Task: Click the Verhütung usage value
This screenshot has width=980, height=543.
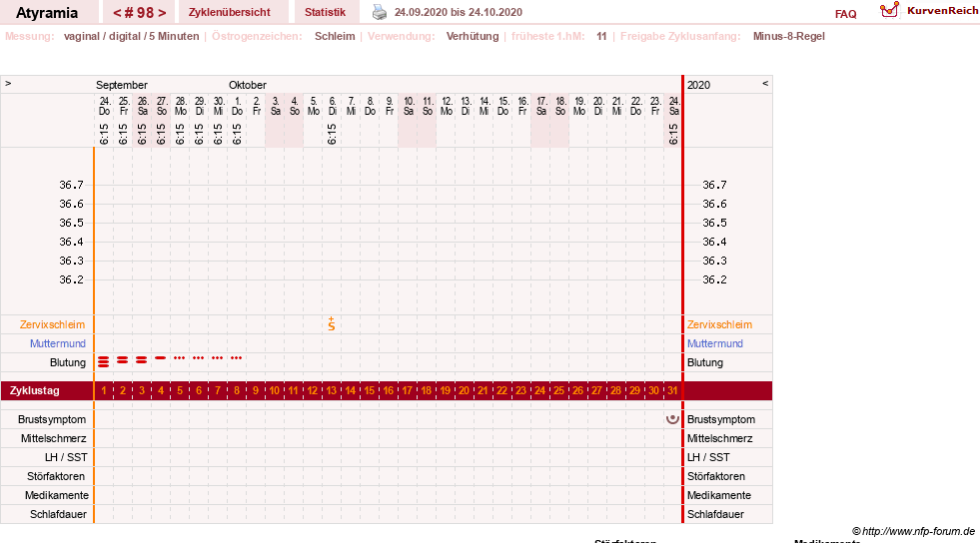Action: [x=473, y=36]
